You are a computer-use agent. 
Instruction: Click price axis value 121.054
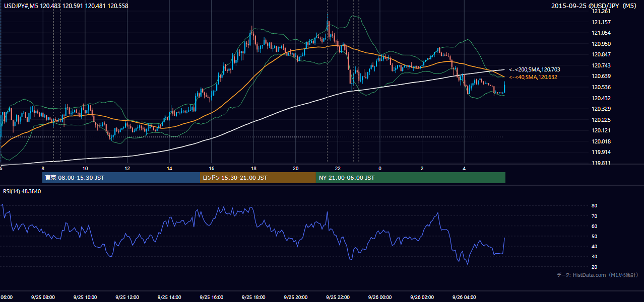[x=602, y=33]
